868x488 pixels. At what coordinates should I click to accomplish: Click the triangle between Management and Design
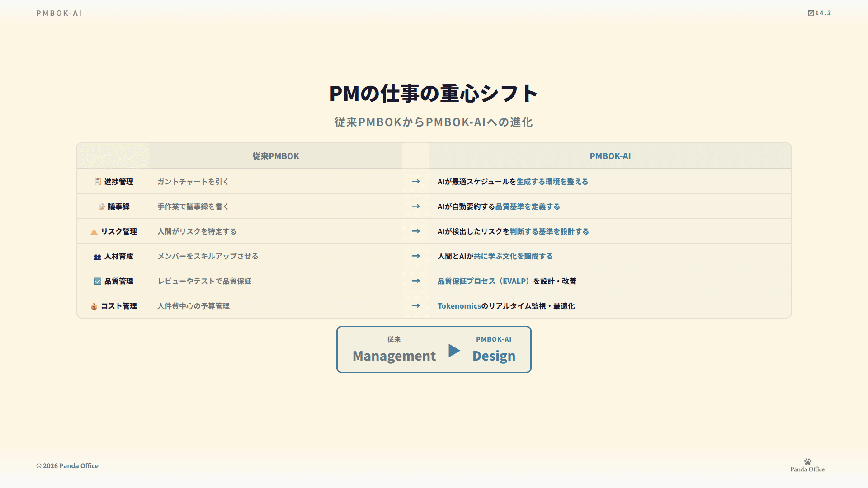click(454, 351)
